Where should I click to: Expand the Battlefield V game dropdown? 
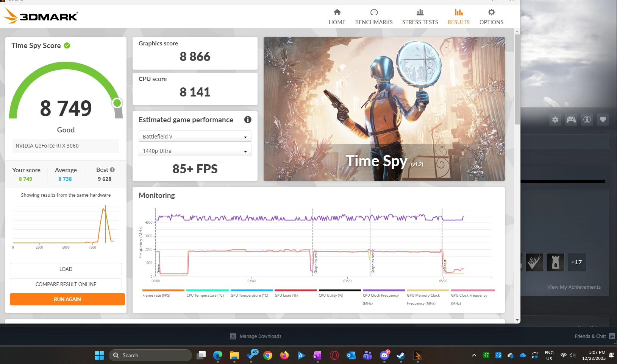click(195, 137)
